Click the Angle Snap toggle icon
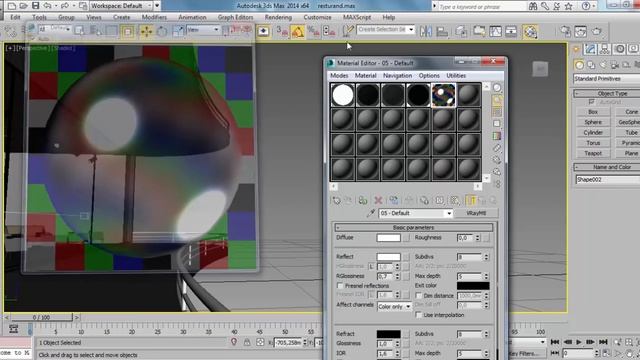 [298, 31]
